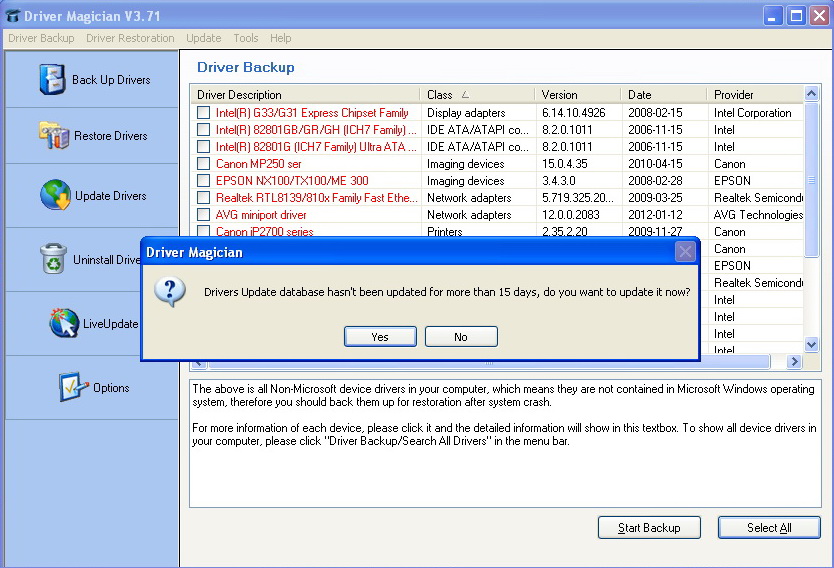
Task: Click version 15.0.4.35 cell
Action: (x=565, y=164)
